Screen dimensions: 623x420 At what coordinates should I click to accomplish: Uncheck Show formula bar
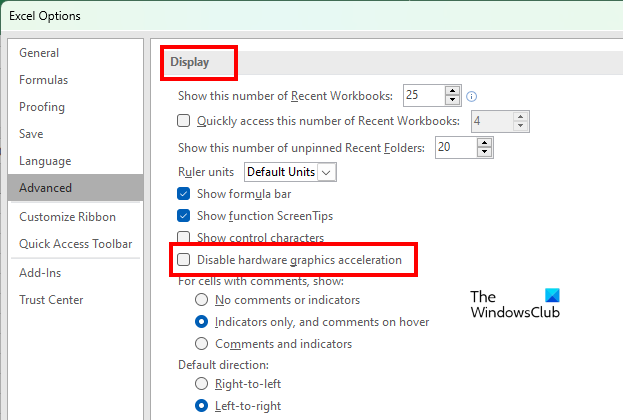point(184,194)
